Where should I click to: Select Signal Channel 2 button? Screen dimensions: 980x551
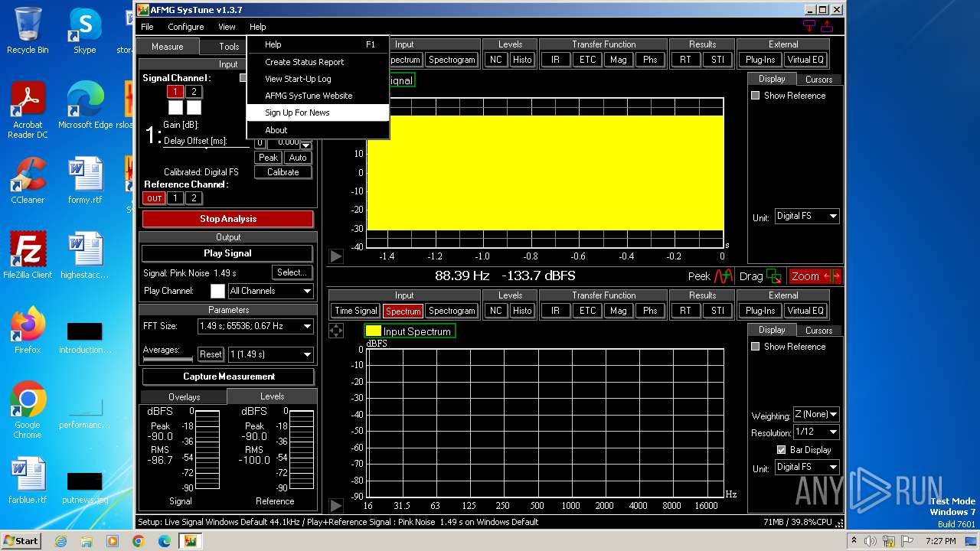pos(194,92)
